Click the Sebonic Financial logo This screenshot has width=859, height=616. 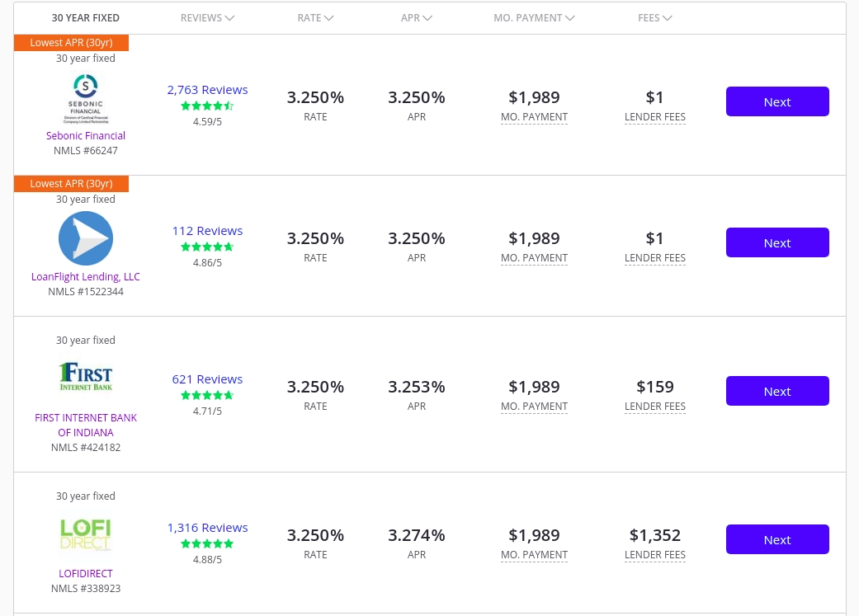click(x=86, y=99)
